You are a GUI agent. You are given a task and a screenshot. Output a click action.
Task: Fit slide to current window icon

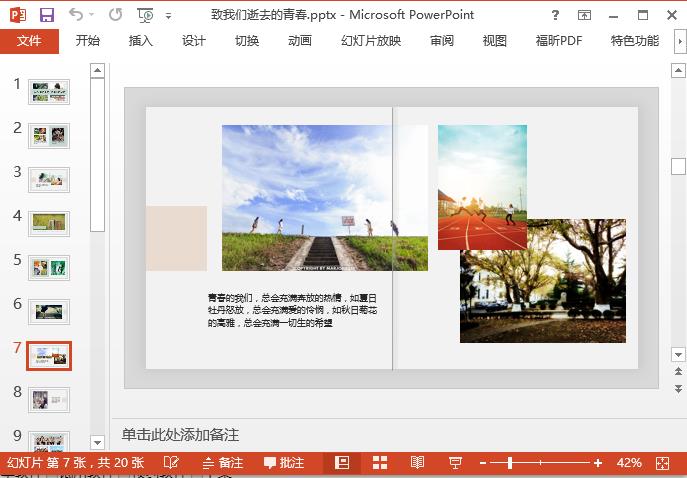(663, 463)
